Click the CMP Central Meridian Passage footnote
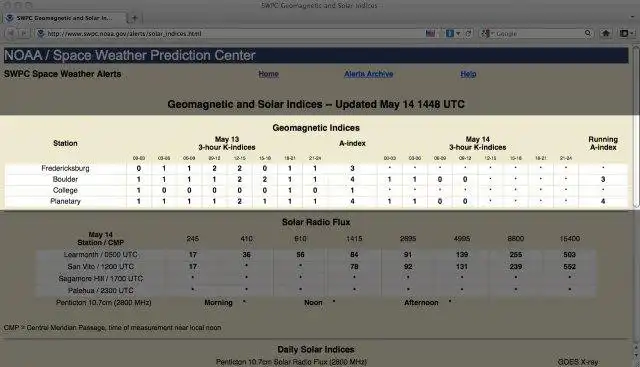Screen dimensions: 640x367 click(x=113, y=328)
